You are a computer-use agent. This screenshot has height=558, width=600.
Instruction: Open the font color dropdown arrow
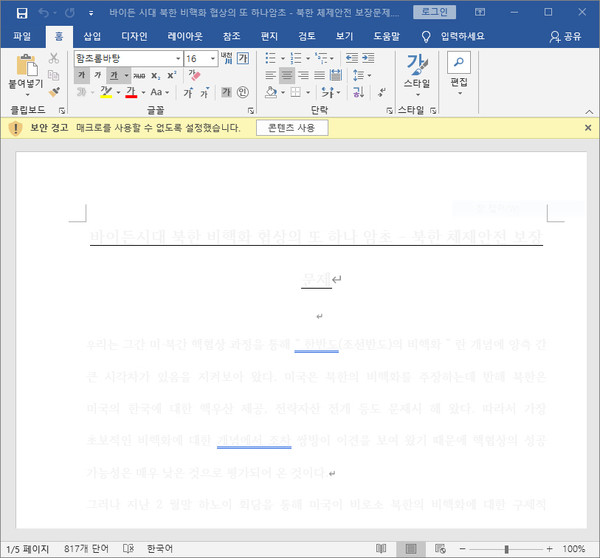[x=142, y=93]
